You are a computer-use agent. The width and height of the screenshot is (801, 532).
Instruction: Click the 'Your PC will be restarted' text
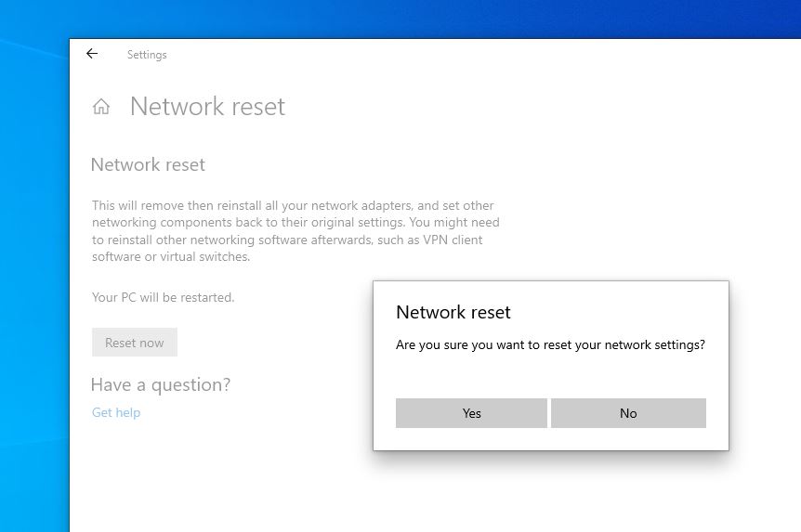coord(163,297)
